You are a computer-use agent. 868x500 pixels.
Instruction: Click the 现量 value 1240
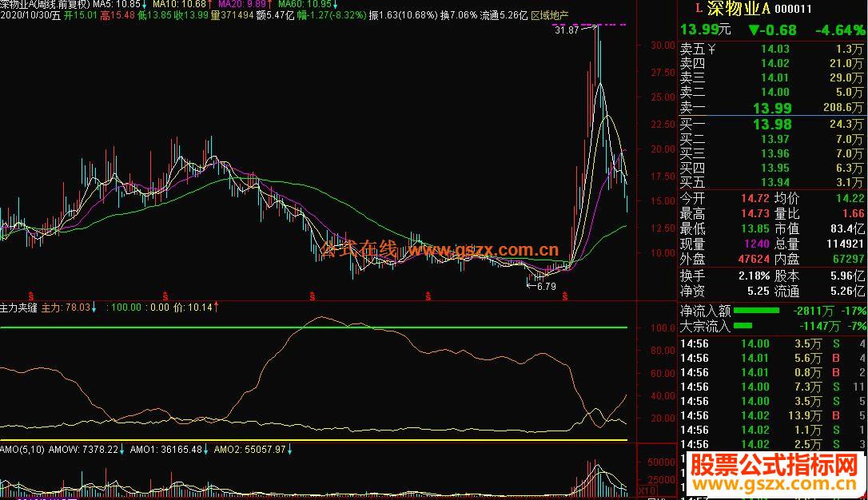[757, 244]
